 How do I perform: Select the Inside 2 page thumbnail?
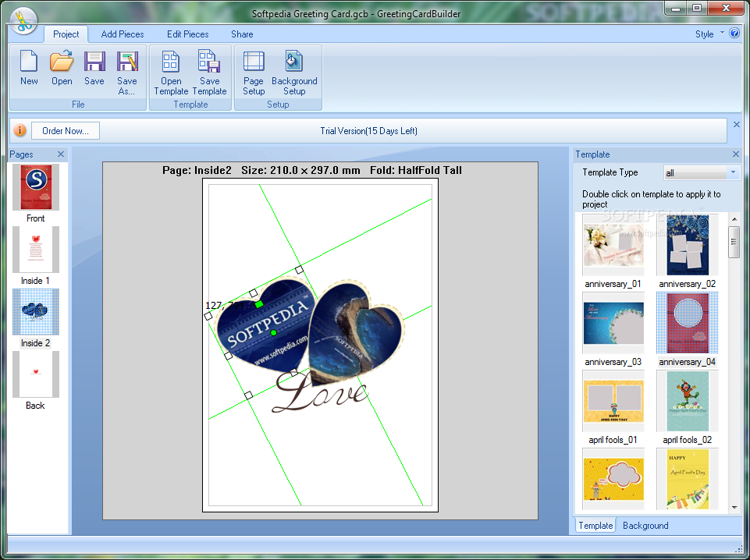(36, 311)
